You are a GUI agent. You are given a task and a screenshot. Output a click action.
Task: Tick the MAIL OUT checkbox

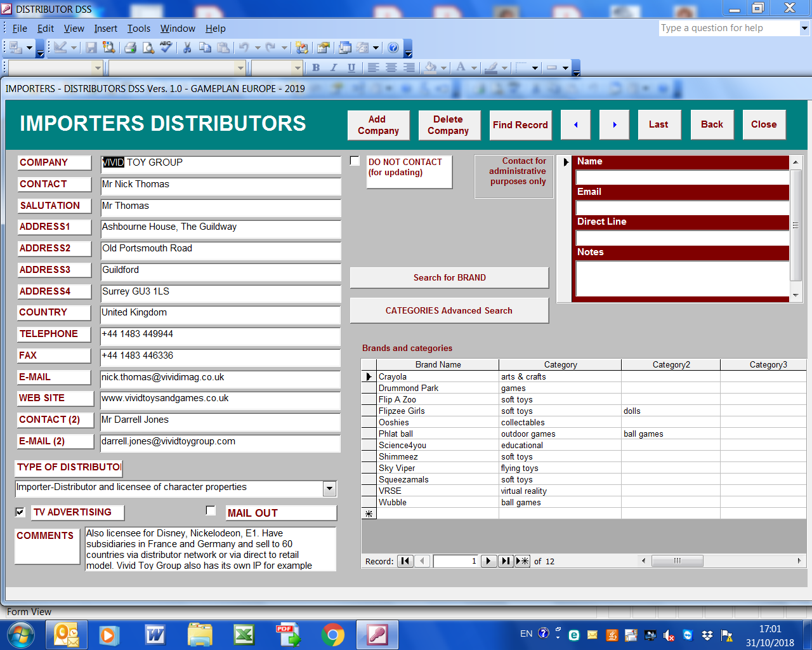pos(211,510)
